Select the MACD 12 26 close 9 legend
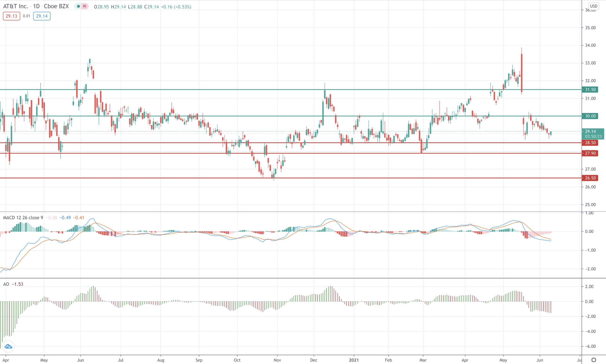This screenshot has width=606, height=364. click(x=23, y=217)
